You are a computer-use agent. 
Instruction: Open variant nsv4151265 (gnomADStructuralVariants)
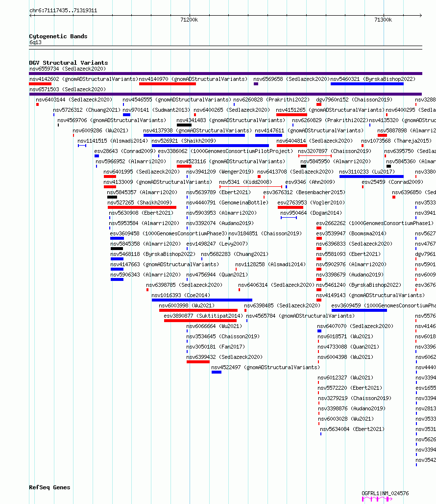[x=330, y=110]
